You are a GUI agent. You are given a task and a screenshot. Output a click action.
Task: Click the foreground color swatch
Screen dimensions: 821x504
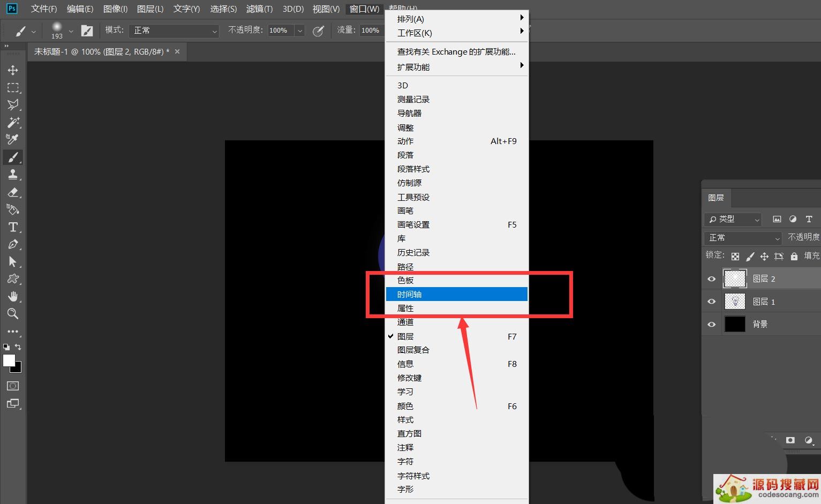[9, 360]
